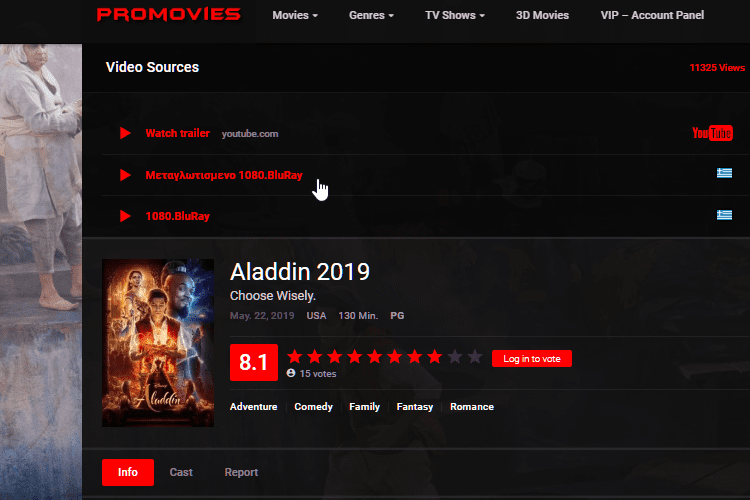This screenshot has width=750, height=500.
Task: Choose the plain 1080.BluRay source link
Action: (x=177, y=216)
